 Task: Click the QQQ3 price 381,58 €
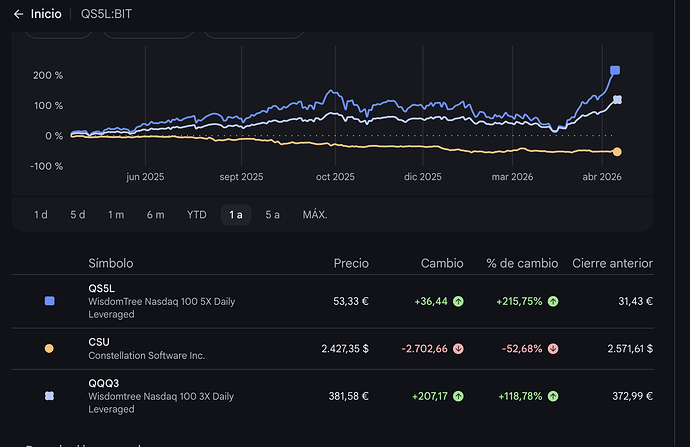coord(349,396)
